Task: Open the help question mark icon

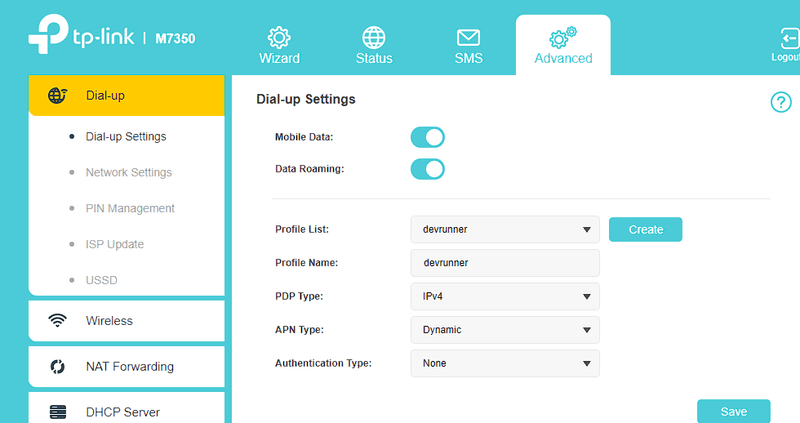Action: click(x=781, y=102)
